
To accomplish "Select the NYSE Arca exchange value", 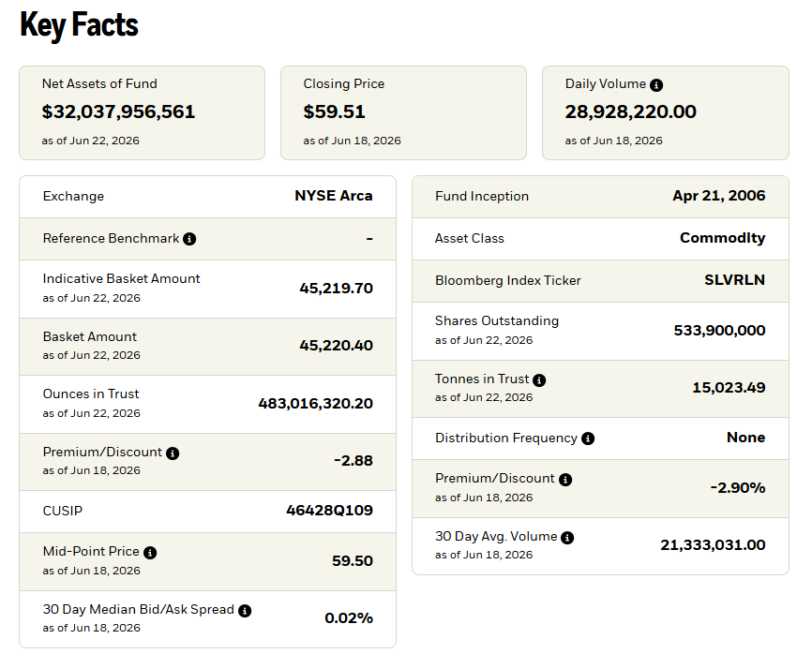I will [334, 196].
